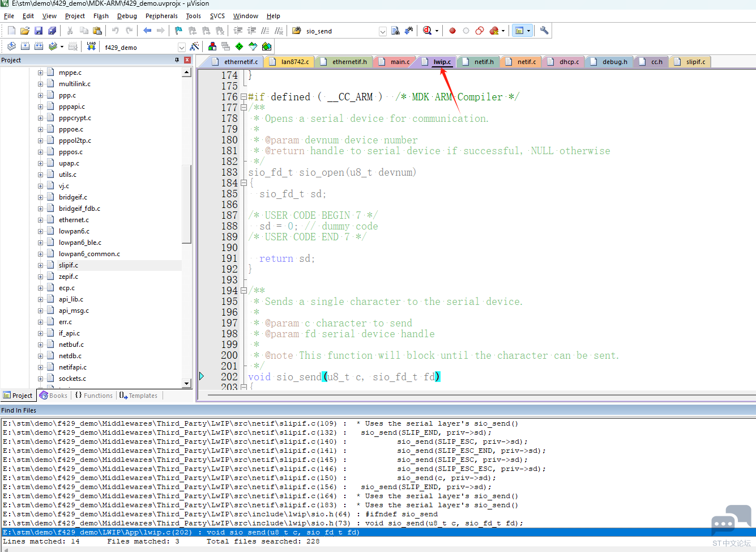Open the Functions tab in project panel
Viewport: 756px width, 552px height.
(x=93, y=396)
